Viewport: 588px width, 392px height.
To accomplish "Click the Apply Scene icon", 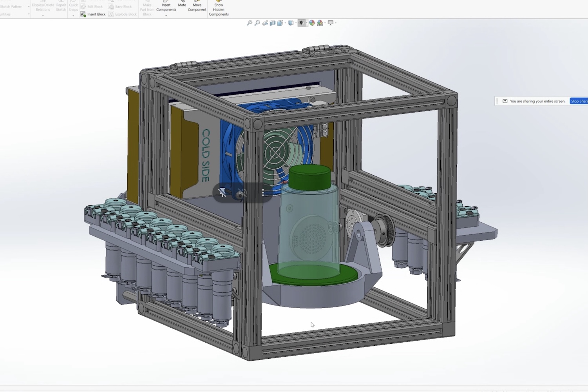I will pyautogui.click(x=320, y=23).
